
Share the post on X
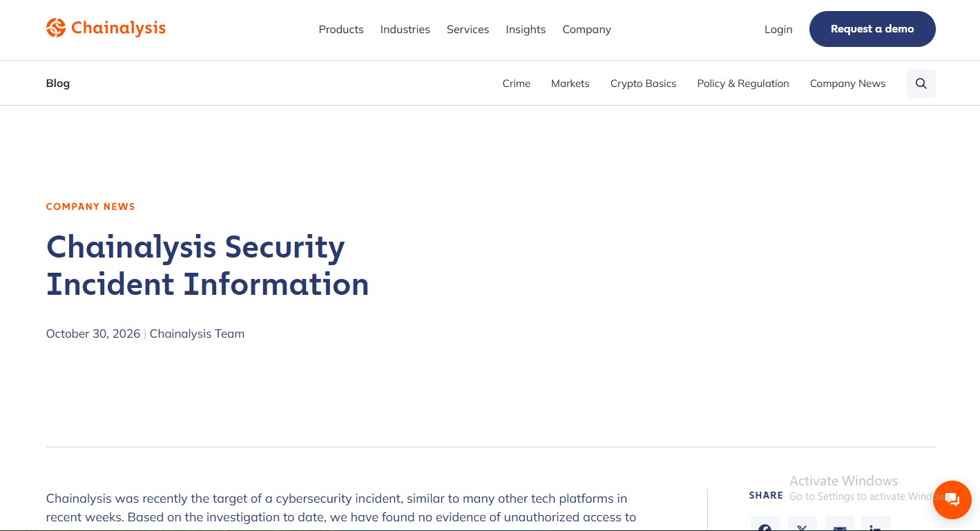[x=802, y=524]
